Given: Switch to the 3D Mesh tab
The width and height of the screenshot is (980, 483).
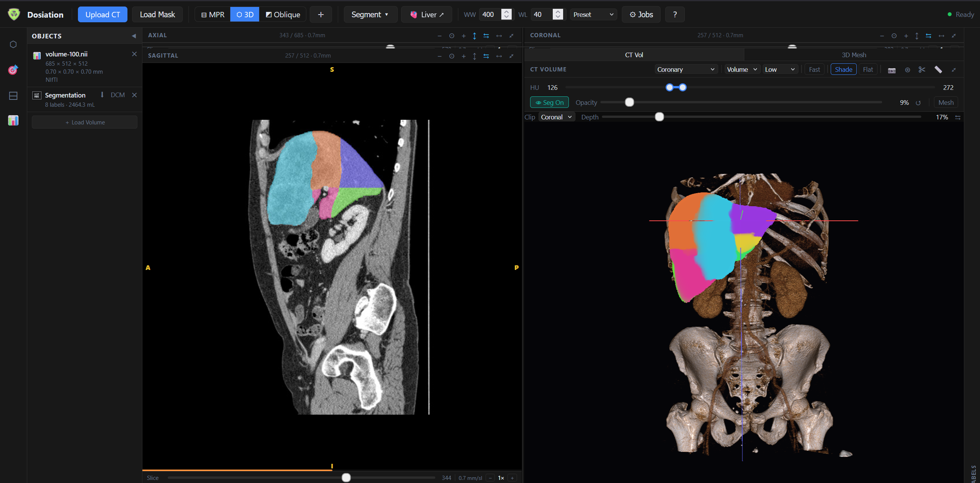Looking at the screenshot, I should click(854, 55).
